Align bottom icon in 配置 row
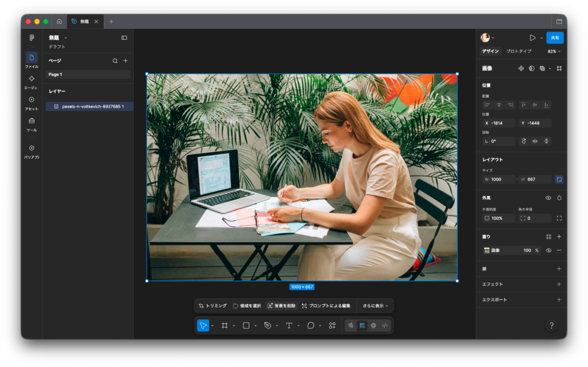 (x=547, y=105)
